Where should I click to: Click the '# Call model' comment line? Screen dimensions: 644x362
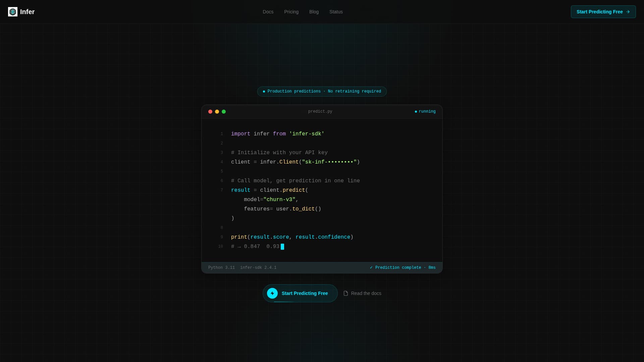(296, 181)
